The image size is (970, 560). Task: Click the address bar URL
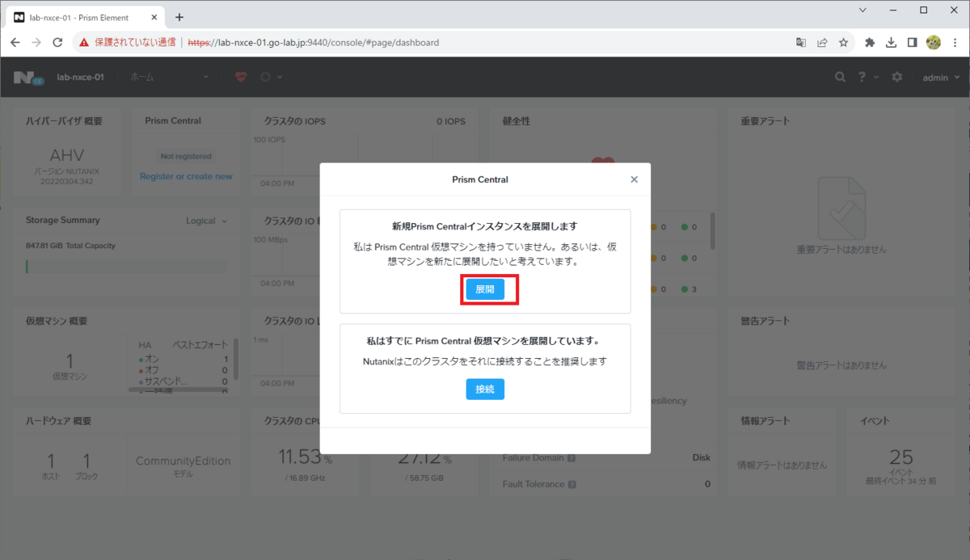[314, 42]
